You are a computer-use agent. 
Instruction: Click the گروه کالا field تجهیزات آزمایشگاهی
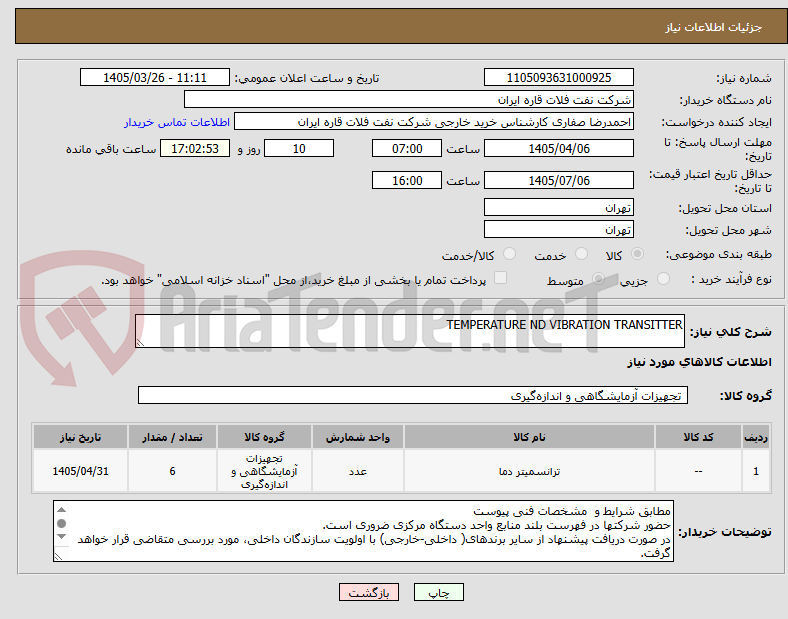click(x=413, y=395)
